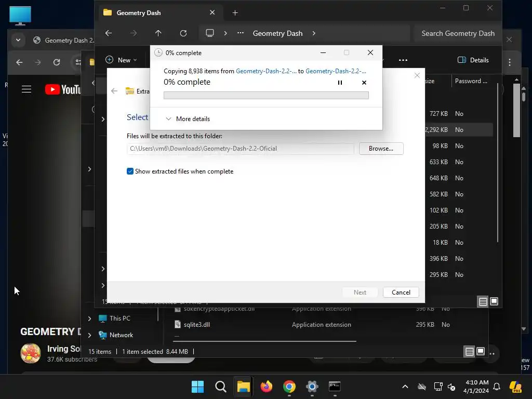Screen dimensions: 532x399
Task: Switch front Explorer to details view
Action: (483, 301)
